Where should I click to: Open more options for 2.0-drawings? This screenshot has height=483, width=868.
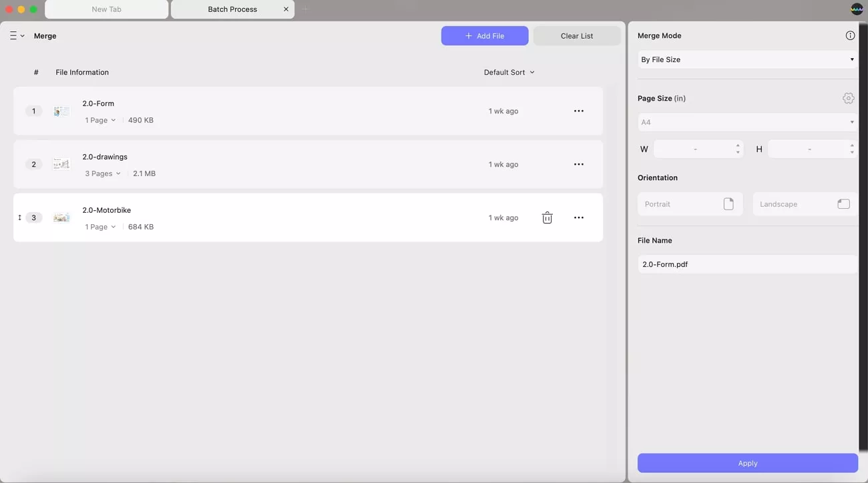pyautogui.click(x=578, y=164)
